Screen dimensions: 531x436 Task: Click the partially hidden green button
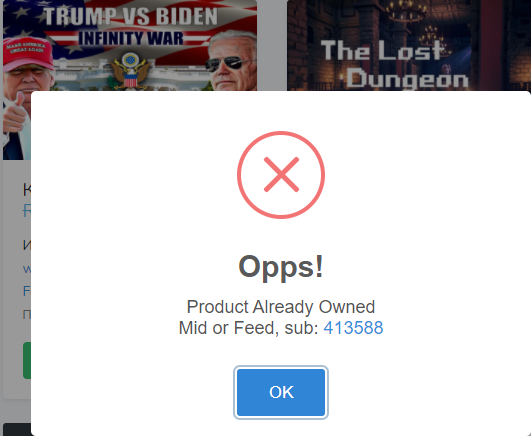[x=27, y=360]
